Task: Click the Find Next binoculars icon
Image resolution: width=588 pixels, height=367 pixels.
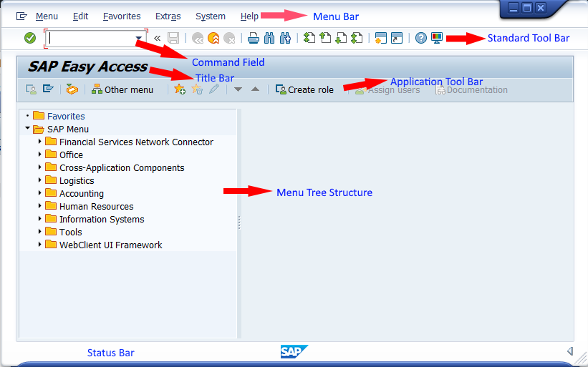Action: point(285,38)
